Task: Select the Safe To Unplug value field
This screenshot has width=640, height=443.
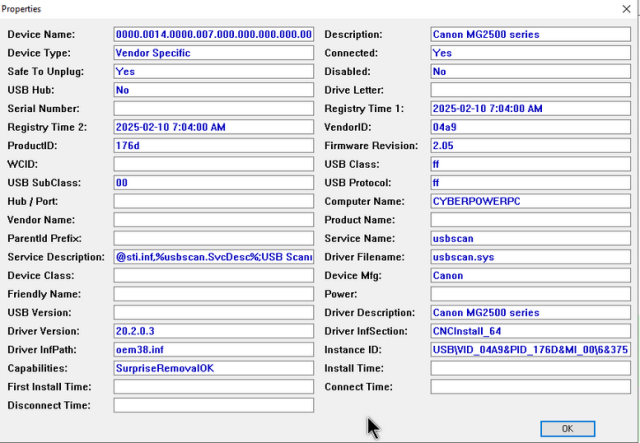Action: point(213,71)
